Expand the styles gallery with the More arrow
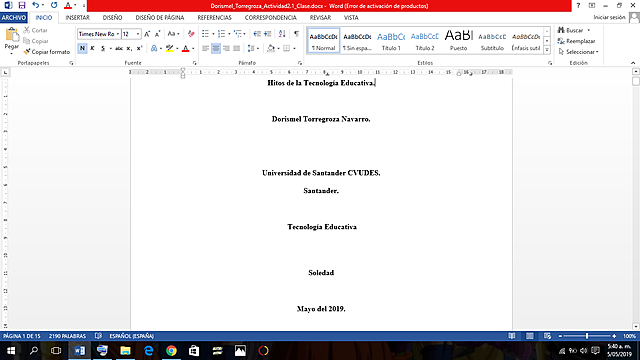 point(547,50)
